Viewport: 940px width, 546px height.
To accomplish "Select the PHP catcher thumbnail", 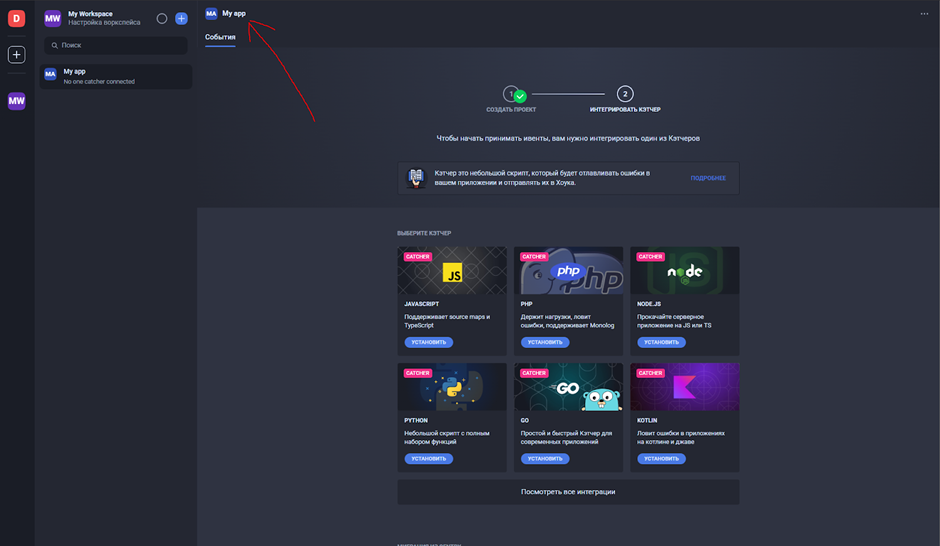I will tap(568, 270).
